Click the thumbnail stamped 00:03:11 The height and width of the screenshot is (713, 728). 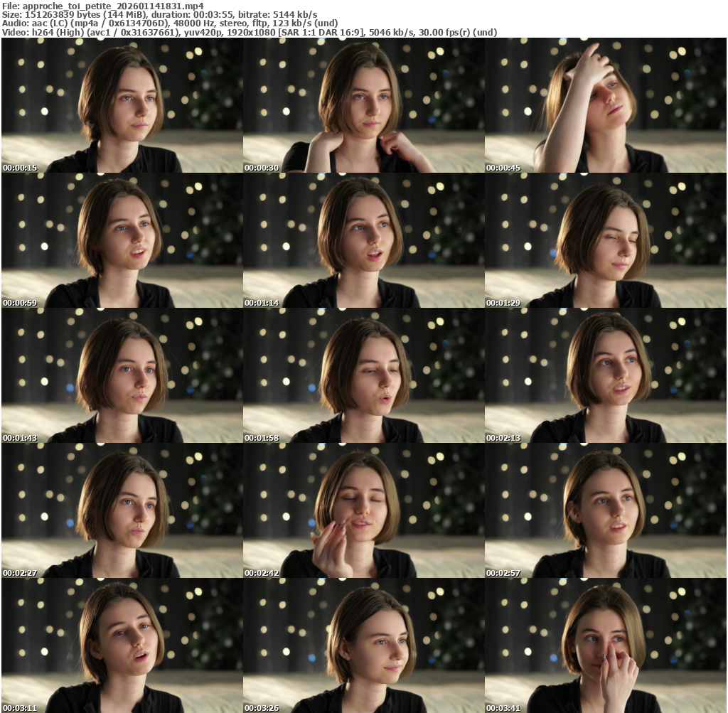(122, 645)
